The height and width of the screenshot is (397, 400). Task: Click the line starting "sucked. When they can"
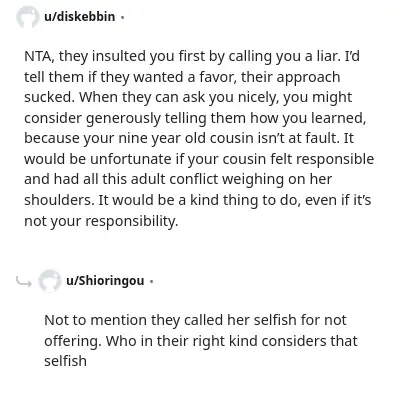(188, 97)
